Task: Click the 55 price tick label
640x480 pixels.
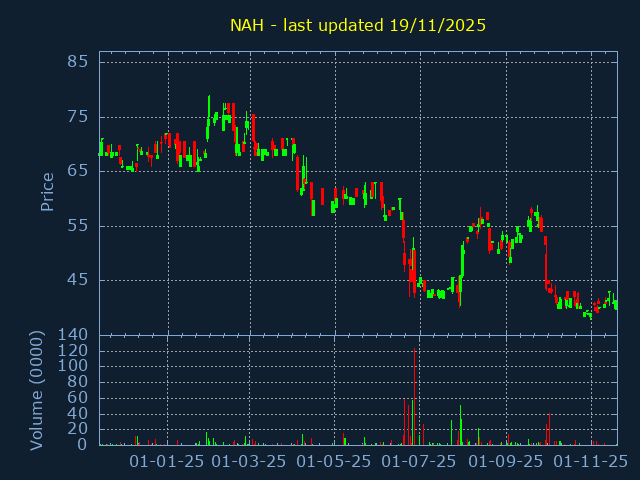Action: point(78,225)
